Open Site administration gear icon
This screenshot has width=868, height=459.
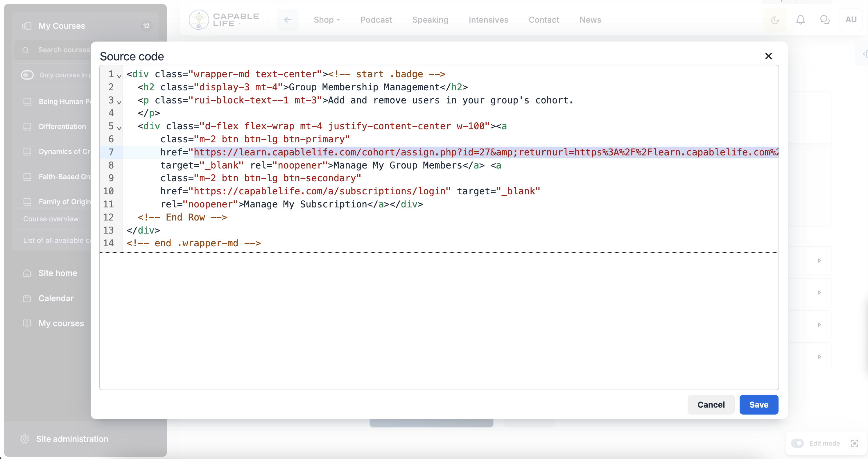click(25, 439)
